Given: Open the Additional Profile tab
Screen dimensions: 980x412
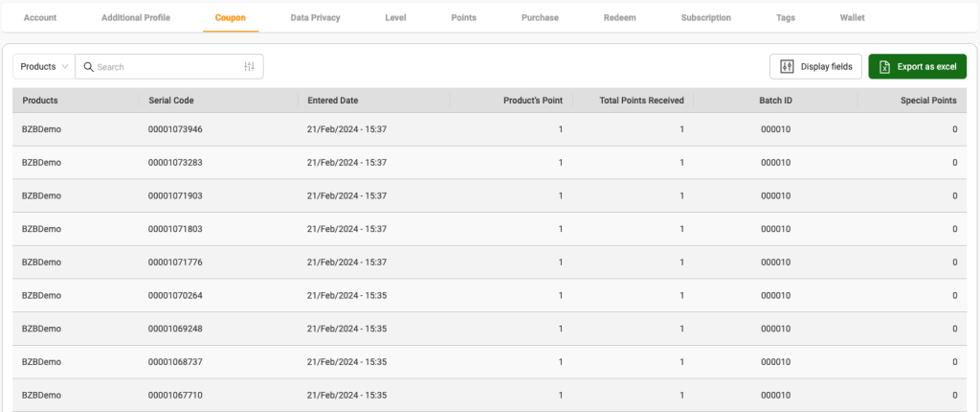Looking at the screenshot, I should (x=135, y=17).
